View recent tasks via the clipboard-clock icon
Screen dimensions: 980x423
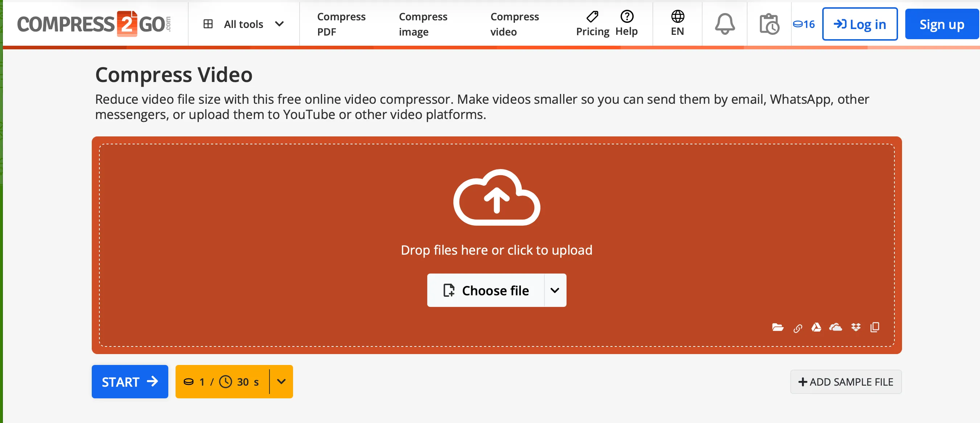pos(769,24)
